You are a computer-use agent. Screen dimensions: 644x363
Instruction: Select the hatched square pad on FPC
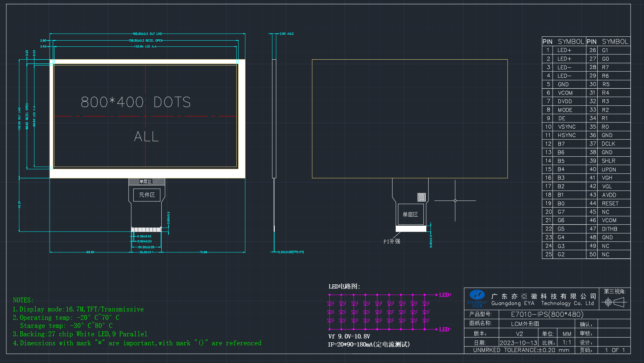click(421, 197)
